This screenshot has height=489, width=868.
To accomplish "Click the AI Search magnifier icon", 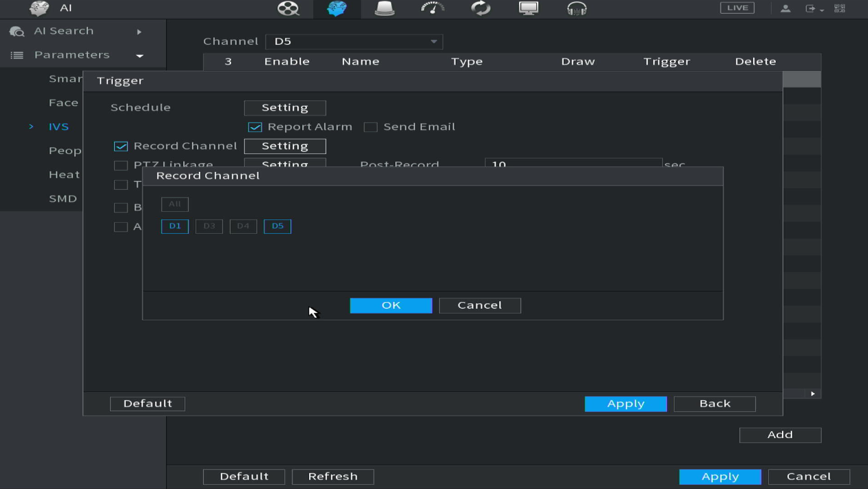I will click(17, 32).
